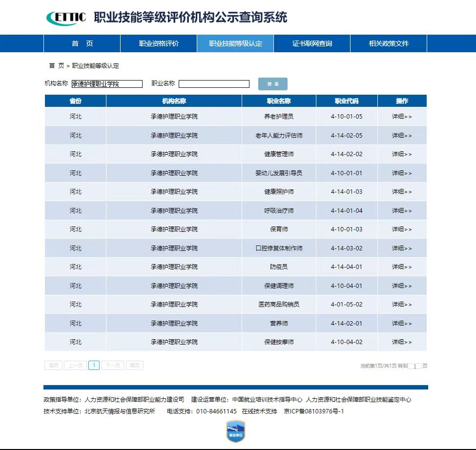Open the 首页 navigation tab
The image size is (476, 450).
pyautogui.click(x=82, y=43)
